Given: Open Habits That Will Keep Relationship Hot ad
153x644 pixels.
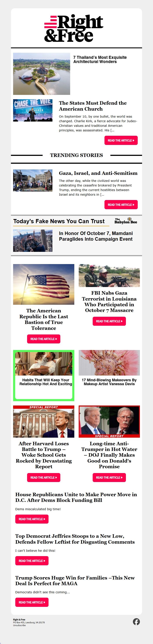Looking at the screenshot, I should point(44,376).
